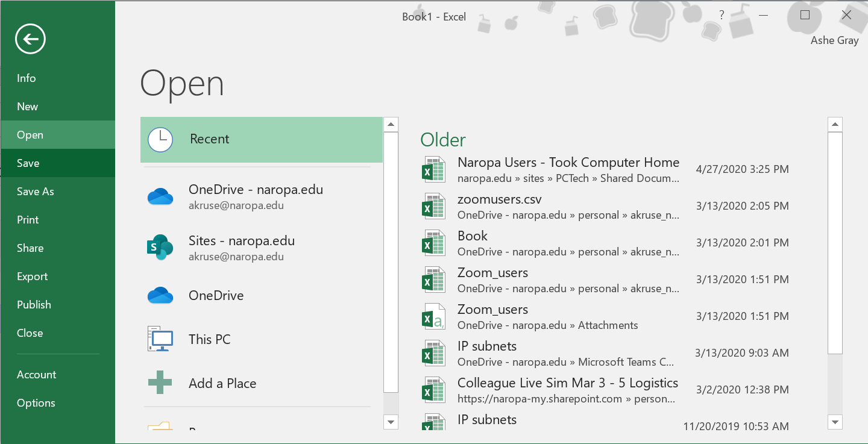Click the Recent clock icon

point(160,139)
